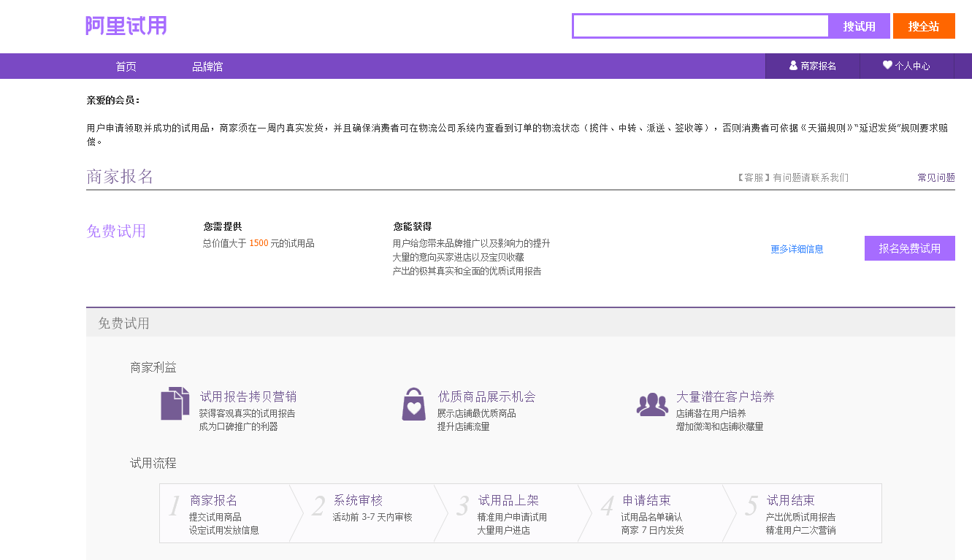Open the 常见问题 link

(936, 177)
